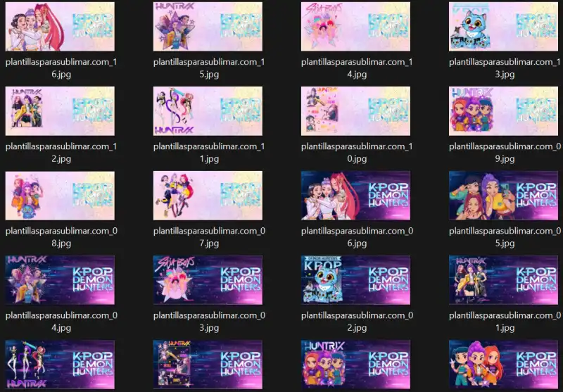The width and height of the screenshot is (563, 392).
Task: Click the filename label plantillasparasublimar.com_09.jpg
Action: pyautogui.click(x=505, y=152)
